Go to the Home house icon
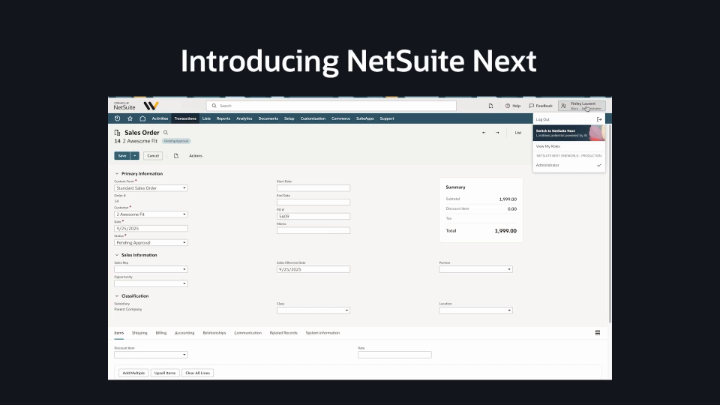The width and height of the screenshot is (720, 405). tap(143, 118)
